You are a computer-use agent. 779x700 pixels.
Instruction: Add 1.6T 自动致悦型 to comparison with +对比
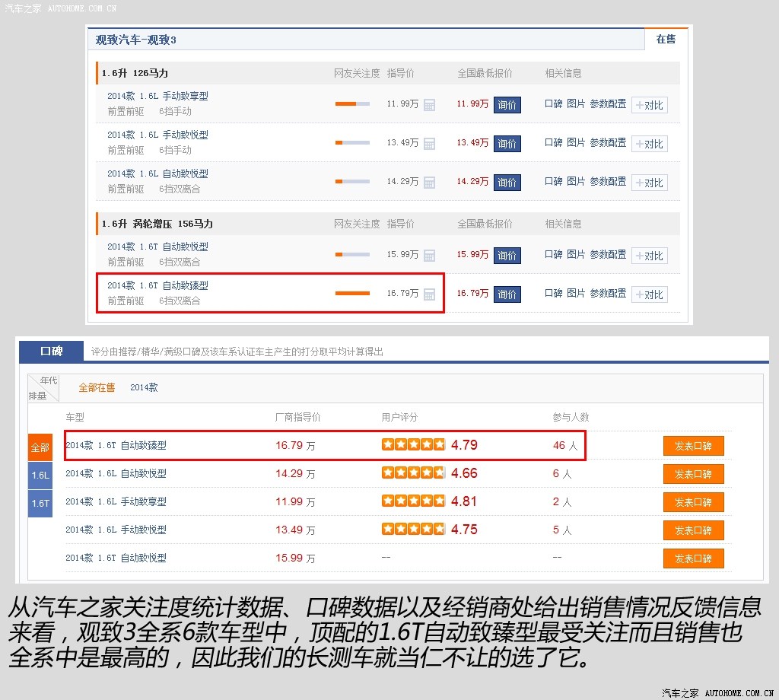coord(650,256)
